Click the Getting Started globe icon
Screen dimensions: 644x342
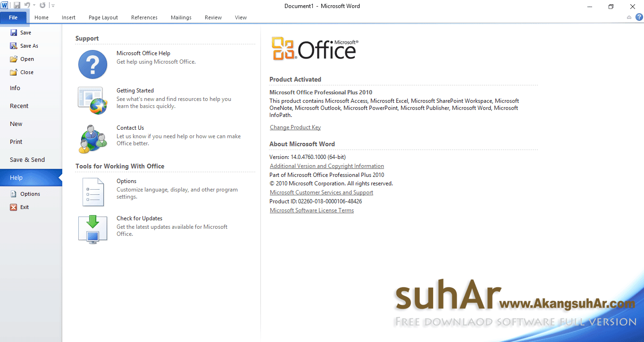tap(92, 100)
